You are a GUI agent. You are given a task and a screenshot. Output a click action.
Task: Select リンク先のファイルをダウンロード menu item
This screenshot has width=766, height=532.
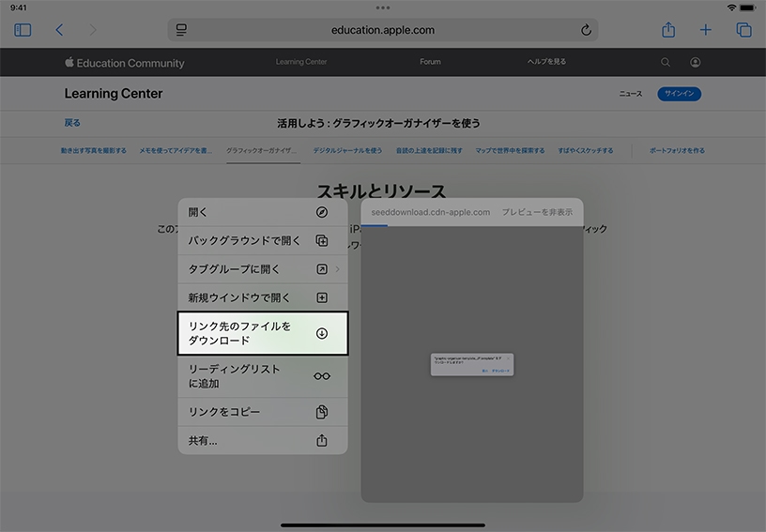coord(263,333)
